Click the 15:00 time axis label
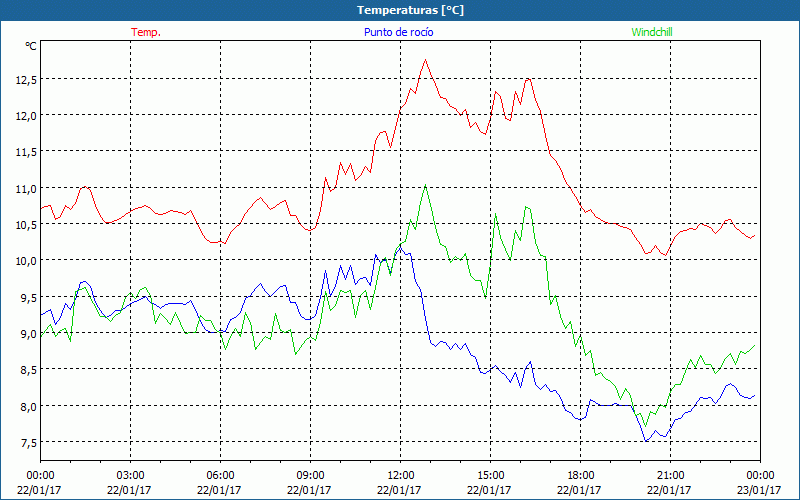Screen dimensions: 800x500 pos(490,476)
